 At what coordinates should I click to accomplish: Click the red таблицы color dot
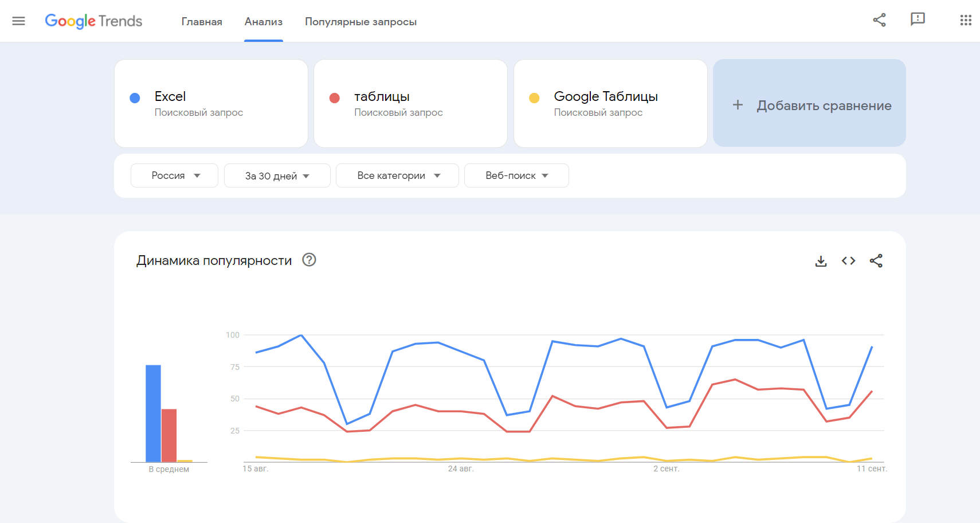tap(335, 98)
